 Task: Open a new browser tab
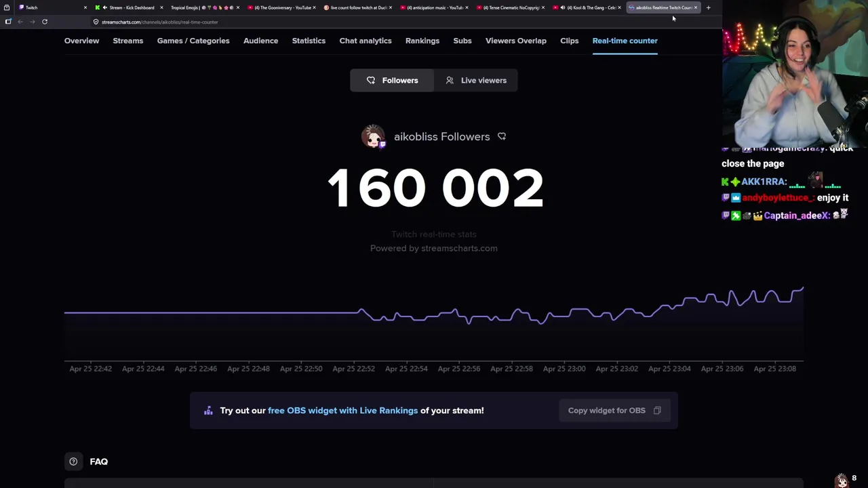708,7
